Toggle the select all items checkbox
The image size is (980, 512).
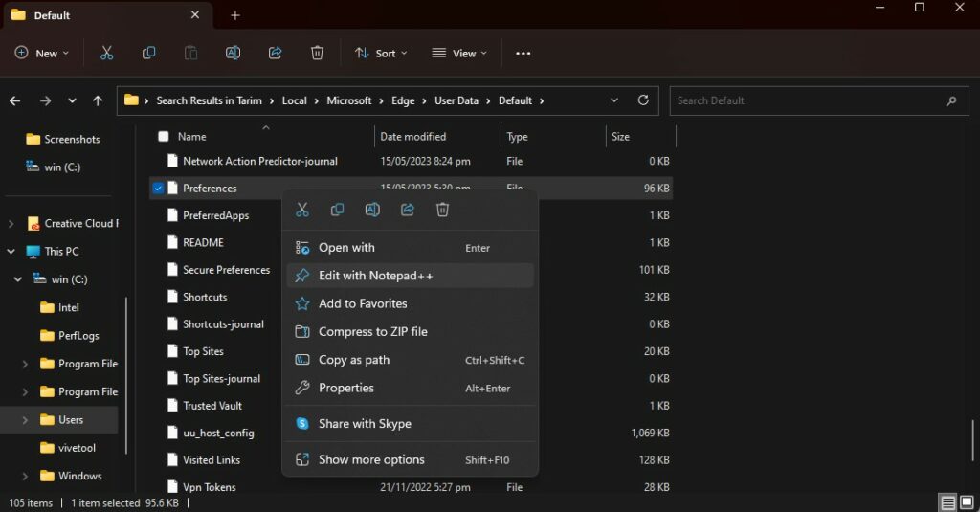pyautogui.click(x=164, y=137)
